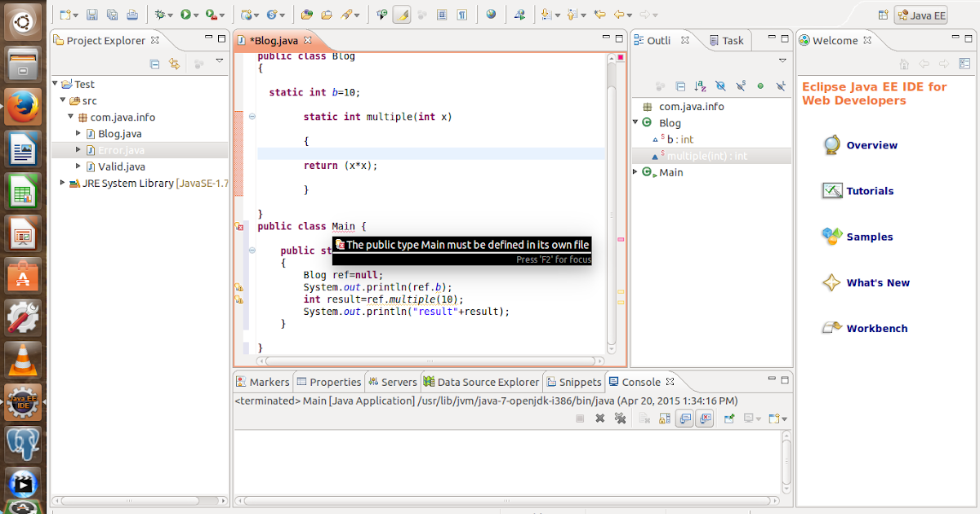Viewport: 980px width, 514px height.
Task: Switch to the Servers tab
Action: pyautogui.click(x=393, y=382)
